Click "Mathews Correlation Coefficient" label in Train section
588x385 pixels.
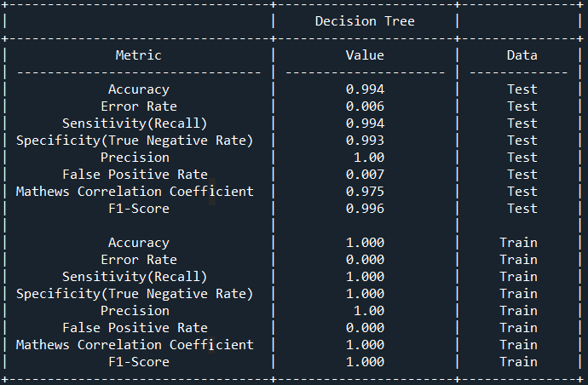point(135,345)
